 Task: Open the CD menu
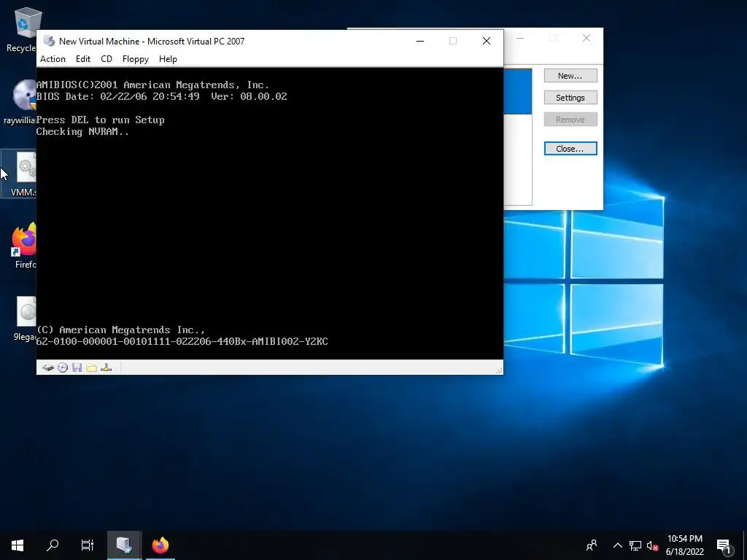click(107, 59)
